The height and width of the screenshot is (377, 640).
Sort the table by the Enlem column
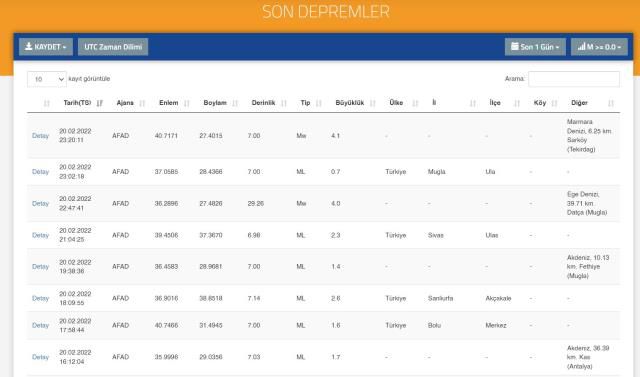174,103
